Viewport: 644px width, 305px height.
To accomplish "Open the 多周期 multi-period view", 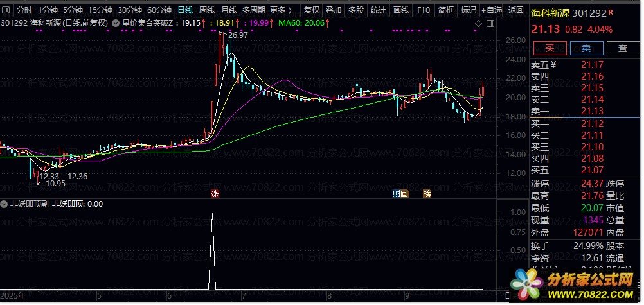I will 253,10.
